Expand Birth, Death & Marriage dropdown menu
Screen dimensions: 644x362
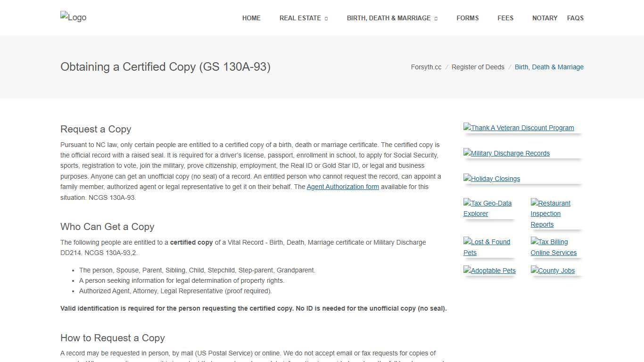392,18
